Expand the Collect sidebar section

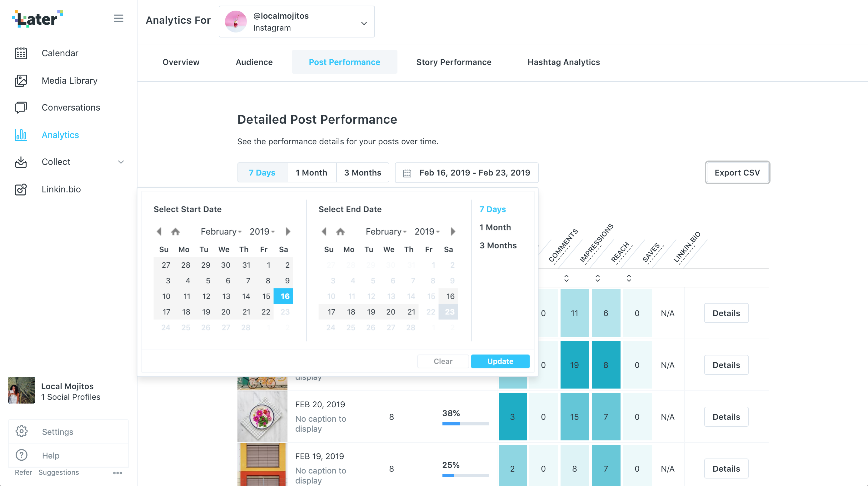click(x=121, y=162)
